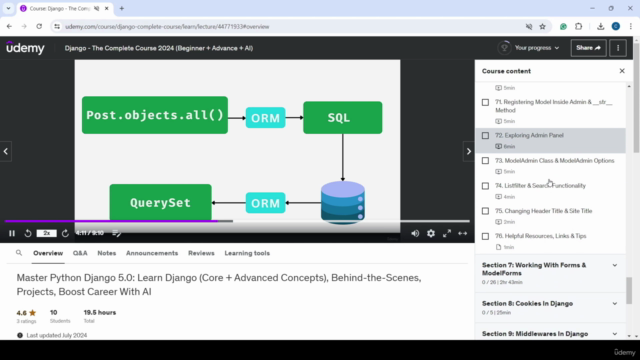Toggle expanded theater view
640x360 pixels.
tap(462, 233)
